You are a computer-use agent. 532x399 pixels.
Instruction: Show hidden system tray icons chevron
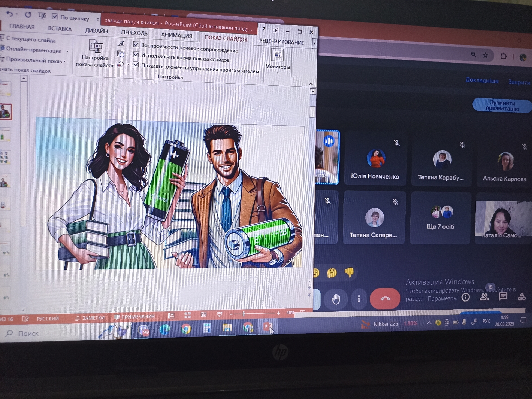coord(429,323)
